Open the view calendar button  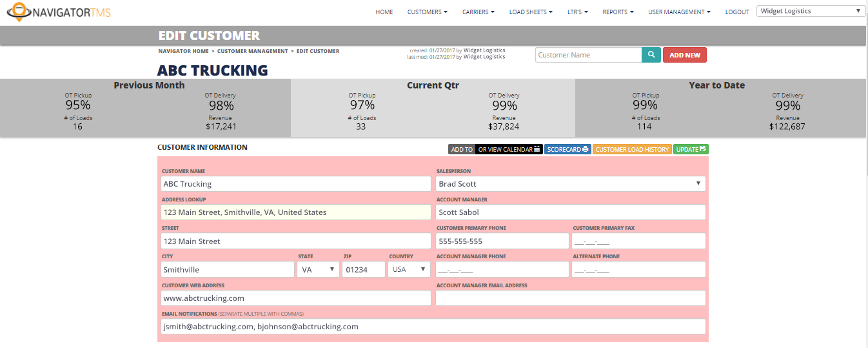[509, 149]
